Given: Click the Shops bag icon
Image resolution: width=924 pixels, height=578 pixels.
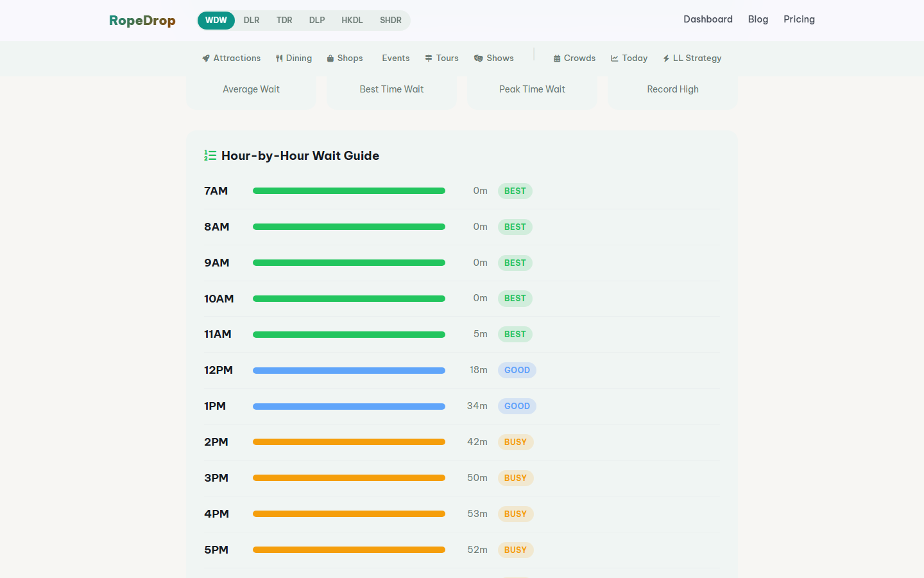Looking at the screenshot, I should (x=330, y=58).
